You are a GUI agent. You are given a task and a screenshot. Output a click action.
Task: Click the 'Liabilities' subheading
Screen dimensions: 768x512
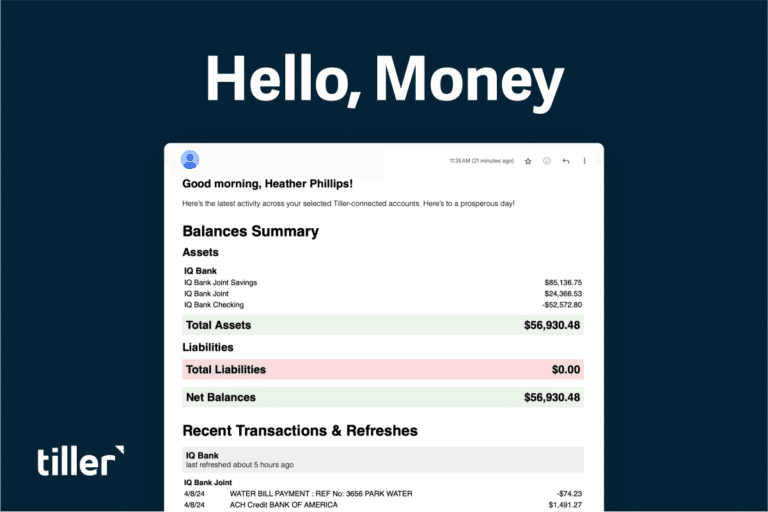208,347
